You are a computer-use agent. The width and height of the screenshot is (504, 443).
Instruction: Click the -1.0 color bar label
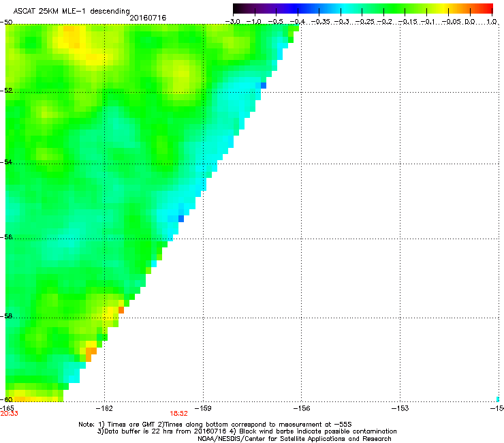(x=254, y=22)
